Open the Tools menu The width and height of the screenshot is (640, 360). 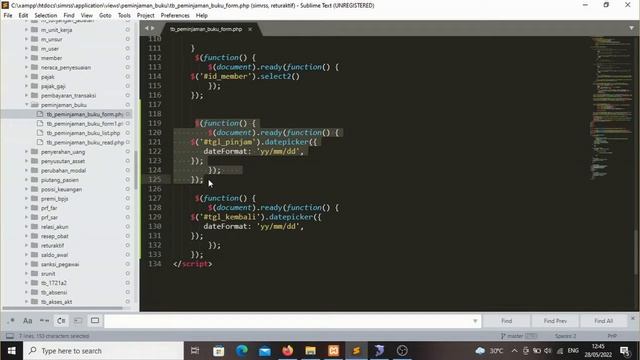click(x=124, y=16)
